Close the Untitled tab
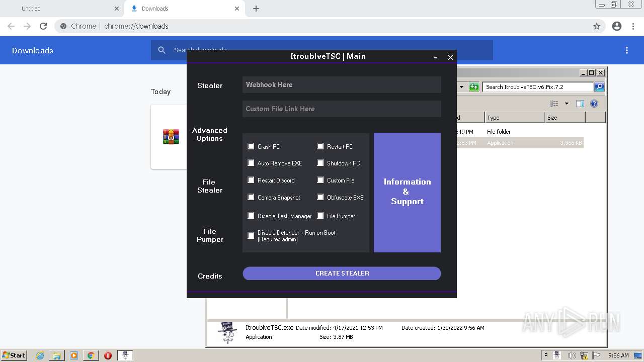Image resolution: width=644 pixels, height=362 pixels. [117, 9]
